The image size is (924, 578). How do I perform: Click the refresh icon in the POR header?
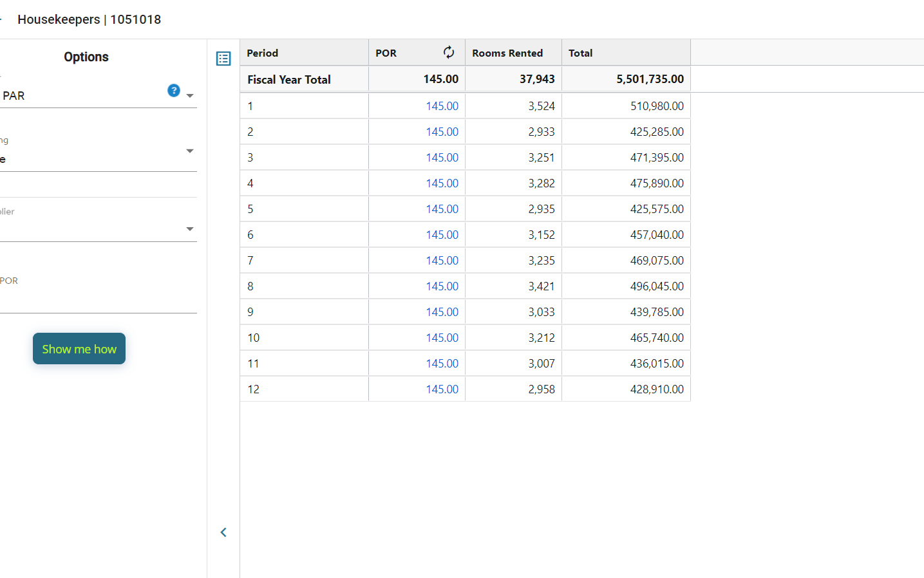tap(449, 53)
